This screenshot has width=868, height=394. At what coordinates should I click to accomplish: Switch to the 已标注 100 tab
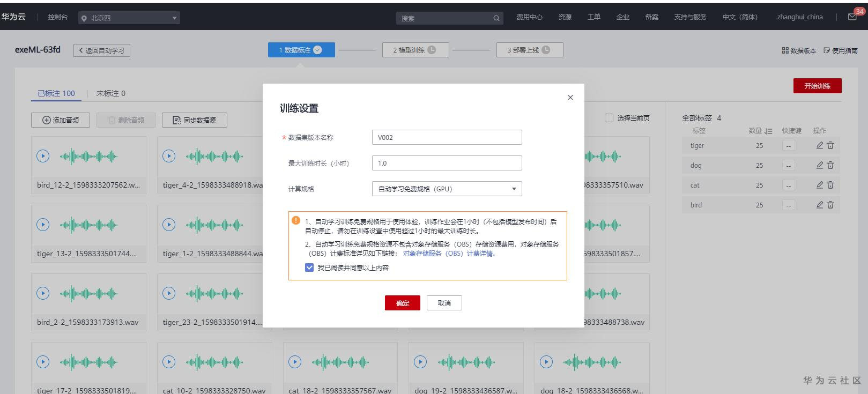56,93
